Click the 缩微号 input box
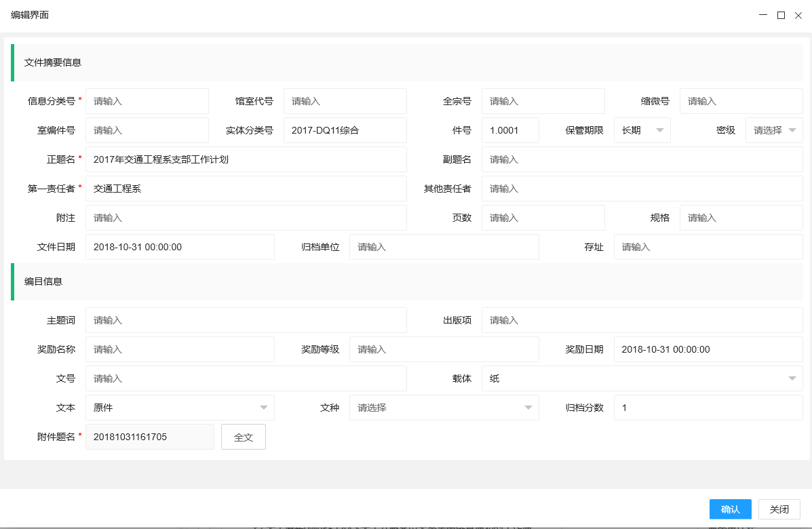This screenshot has height=529, width=812. (740, 100)
